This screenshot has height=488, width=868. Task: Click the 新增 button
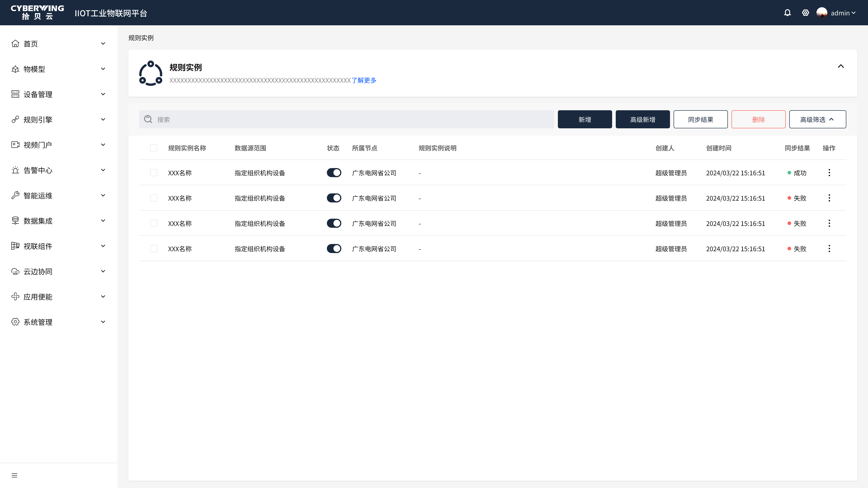[585, 119]
